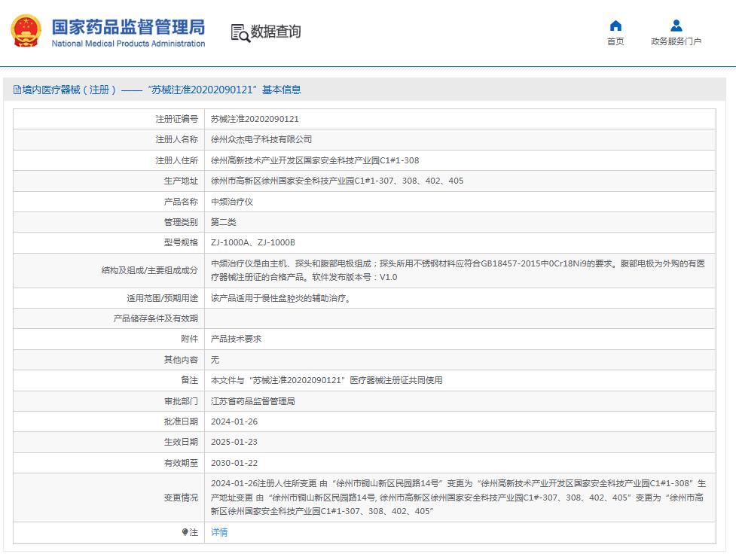The image size is (736, 560).
Task: Click the blue house-shaped 首页 icon
Action: pyautogui.click(x=616, y=25)
